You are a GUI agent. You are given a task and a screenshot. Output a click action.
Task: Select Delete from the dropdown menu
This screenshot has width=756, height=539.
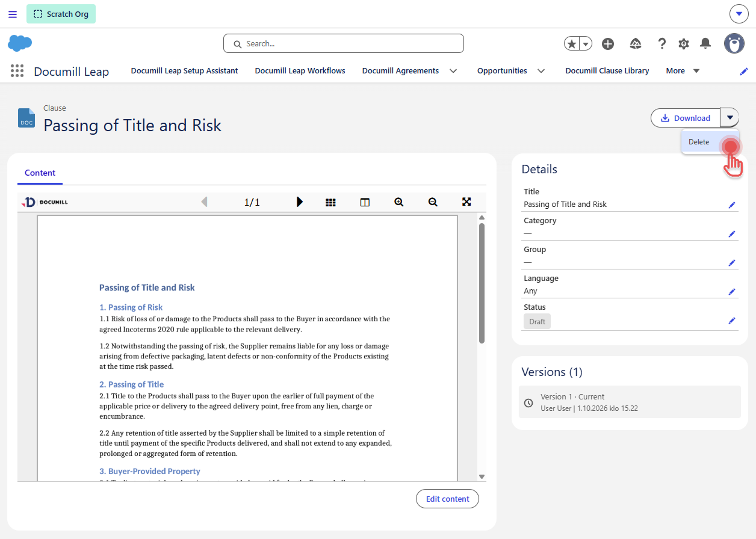coord(710,142)
